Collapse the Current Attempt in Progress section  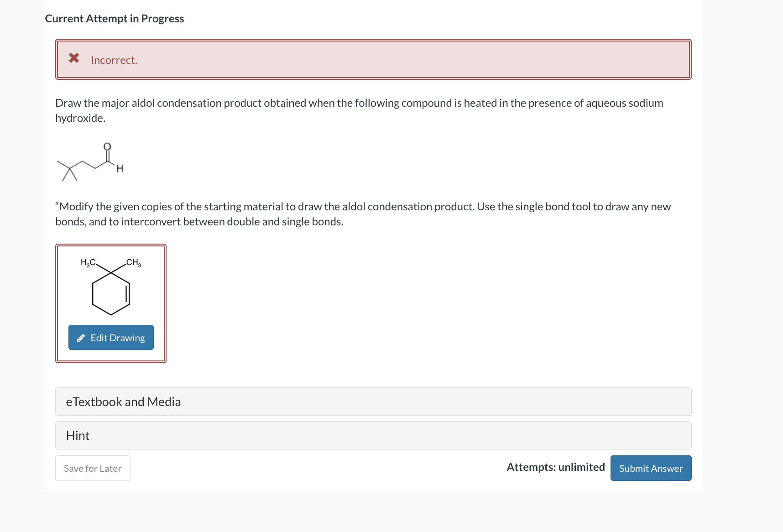pyautogui.click(x=115, y=18)
